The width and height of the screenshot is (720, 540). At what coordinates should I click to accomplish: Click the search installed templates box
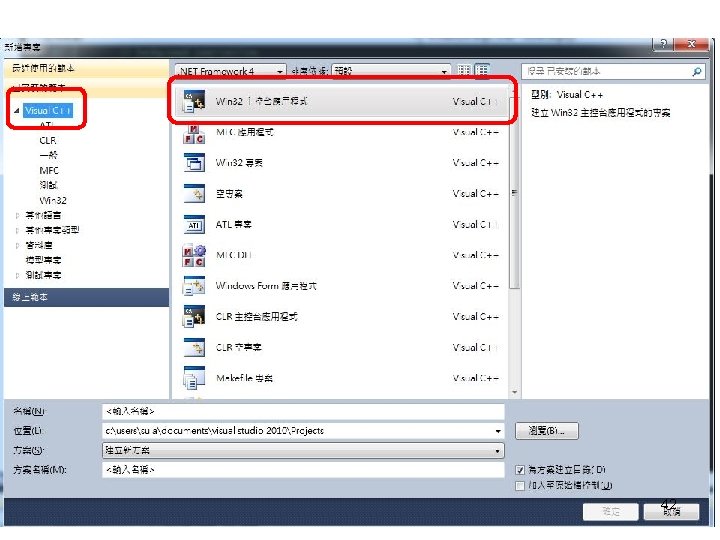[x=606, y=71]
